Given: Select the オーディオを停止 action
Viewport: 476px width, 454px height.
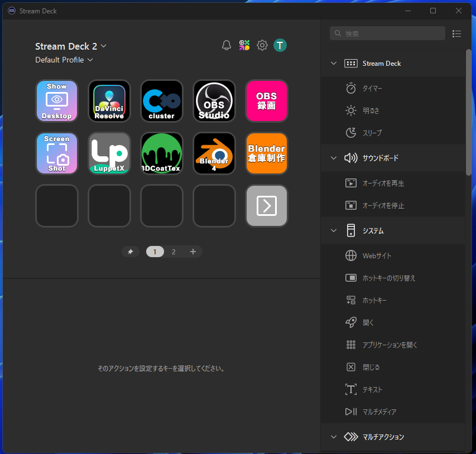Looking at the screenshot, I should (393, 205).
